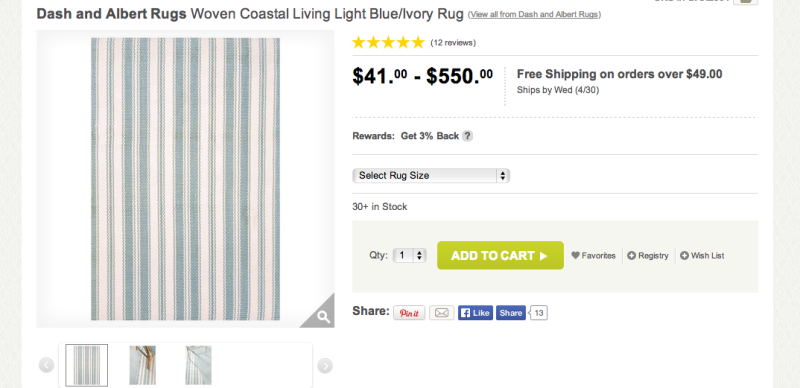Click the Facebook Like button
Viewport: 800px width, 388px height.
[476, 313]
